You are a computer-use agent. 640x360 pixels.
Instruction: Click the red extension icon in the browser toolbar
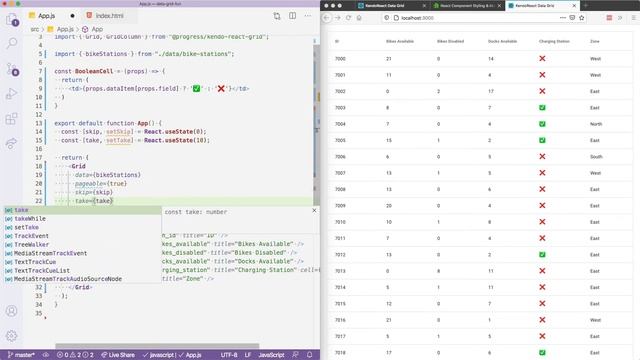click(609, 18)
